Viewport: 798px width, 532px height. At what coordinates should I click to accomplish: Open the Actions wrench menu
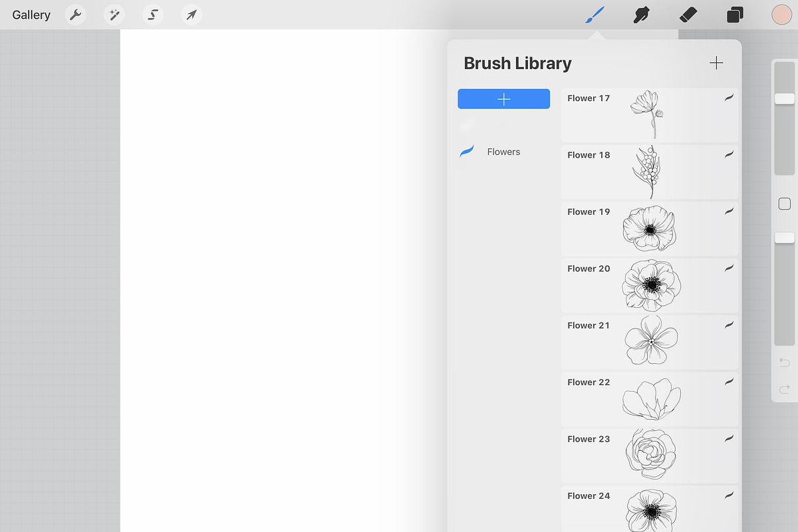click(75, 15)
